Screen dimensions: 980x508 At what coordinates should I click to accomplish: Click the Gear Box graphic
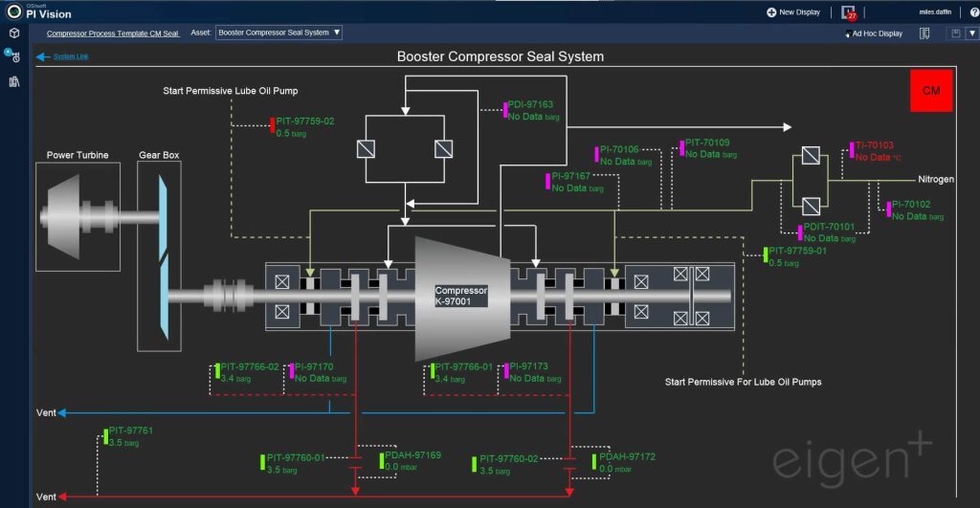(160, 256)
